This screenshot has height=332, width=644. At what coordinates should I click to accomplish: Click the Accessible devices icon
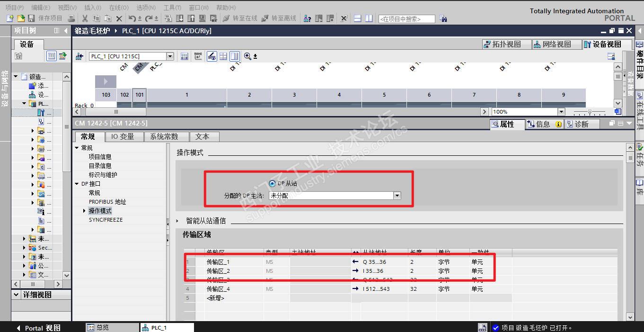(x=308, y=19)
